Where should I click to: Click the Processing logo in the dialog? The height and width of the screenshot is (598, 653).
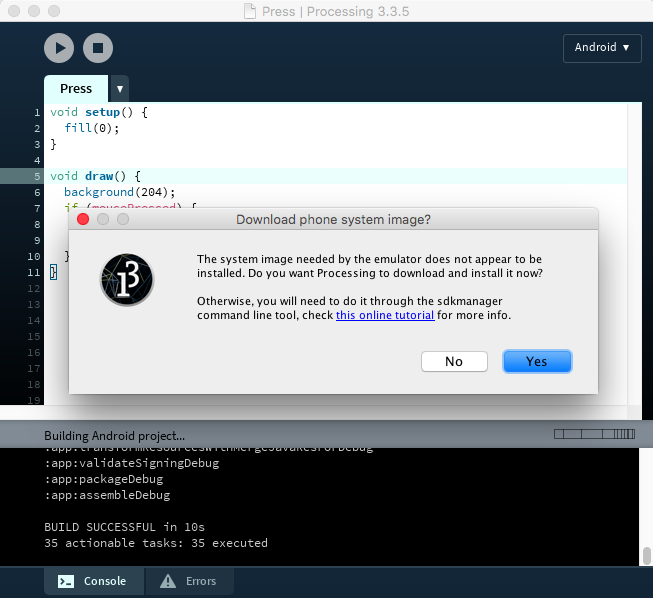(127, 279)
